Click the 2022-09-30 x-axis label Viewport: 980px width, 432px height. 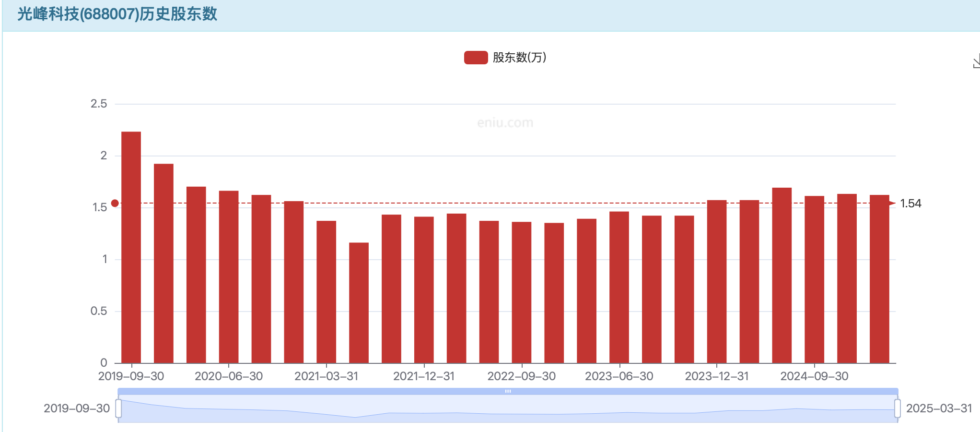[x=522, y=376]
